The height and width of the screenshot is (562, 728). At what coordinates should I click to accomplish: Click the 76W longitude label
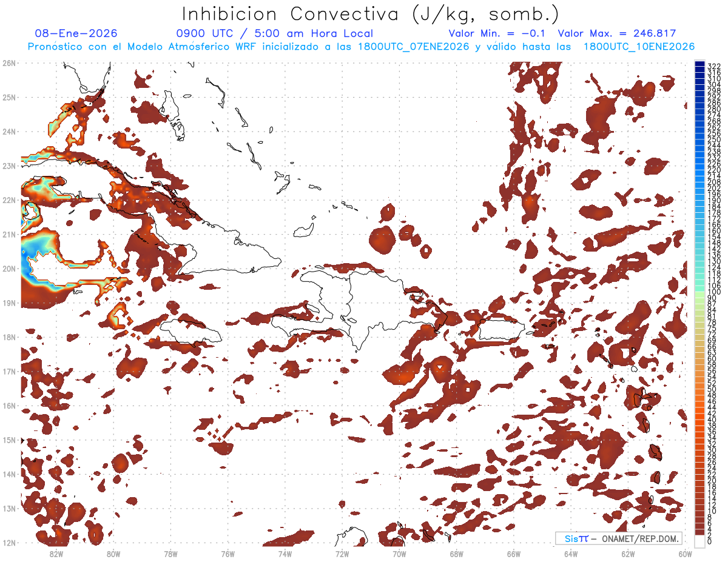[x=227, y=554]
